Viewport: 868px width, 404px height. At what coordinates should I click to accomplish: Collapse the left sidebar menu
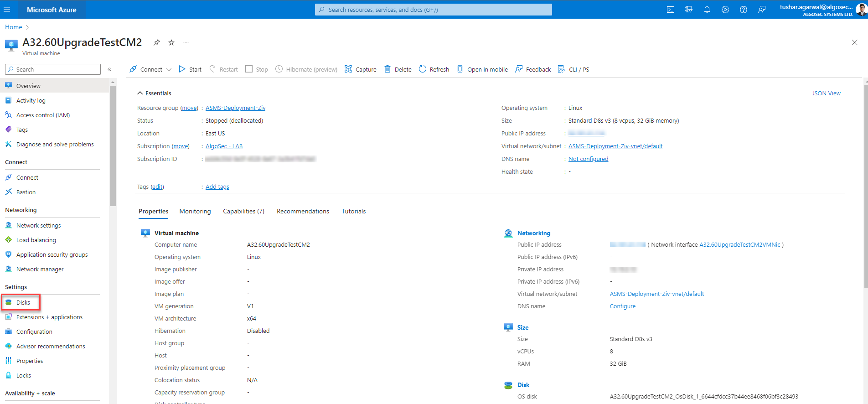pyautogui.click(x=109, y=69)
